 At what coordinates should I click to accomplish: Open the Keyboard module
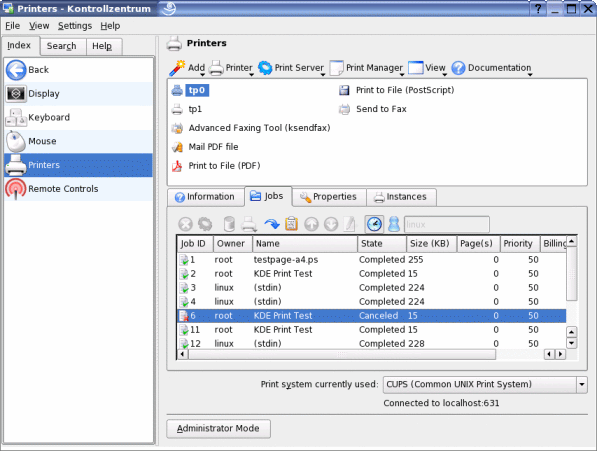click(x=78, y=118)
